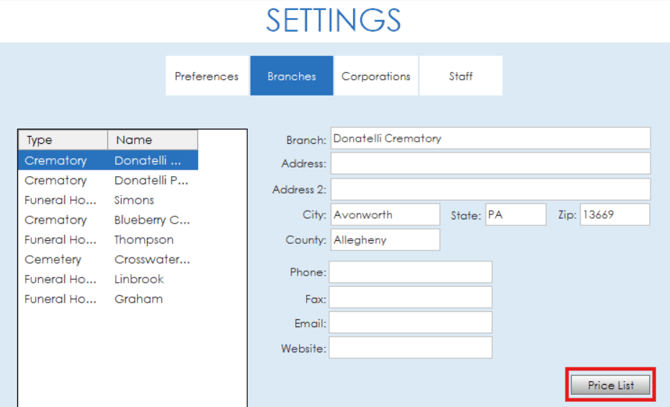The image size is (670, 407).
Task: Click into the Branch name field
Action: 489,139
